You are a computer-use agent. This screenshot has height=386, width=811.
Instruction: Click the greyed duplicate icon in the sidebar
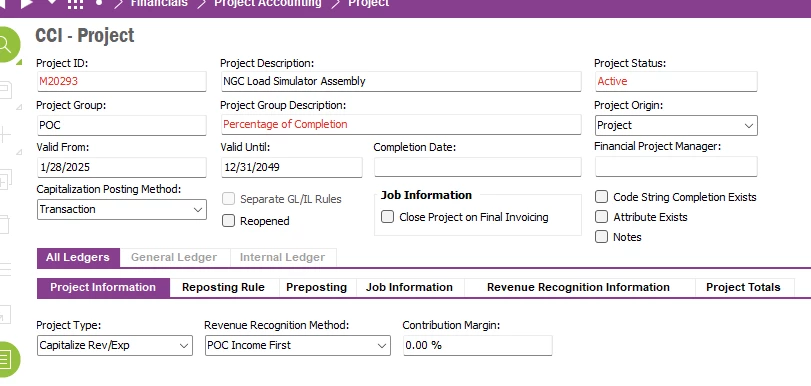pos(5,180)
